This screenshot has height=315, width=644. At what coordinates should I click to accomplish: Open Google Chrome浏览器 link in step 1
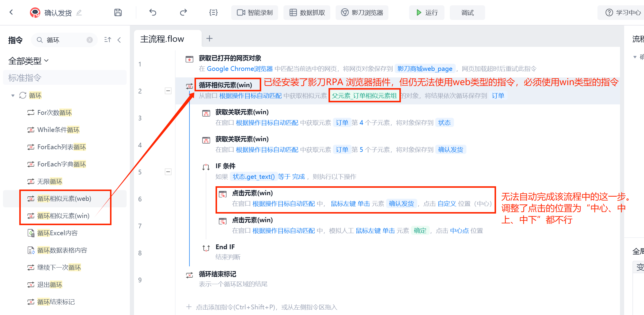coord(240,69)
